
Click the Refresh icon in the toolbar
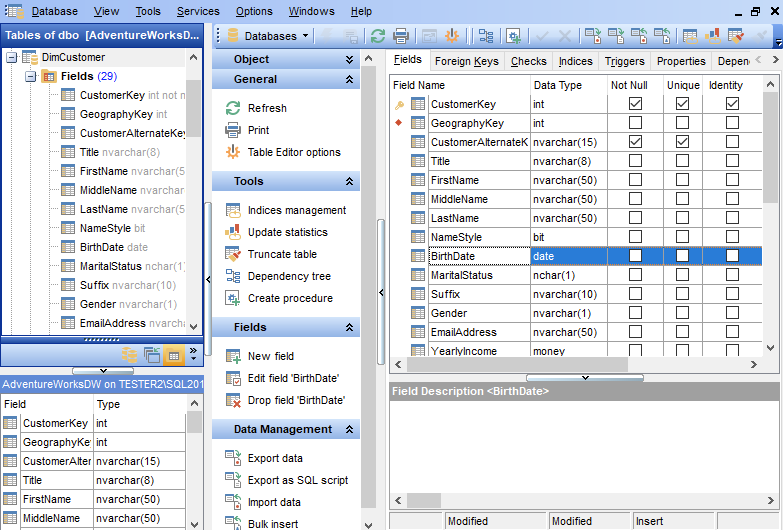coord(378,36)
